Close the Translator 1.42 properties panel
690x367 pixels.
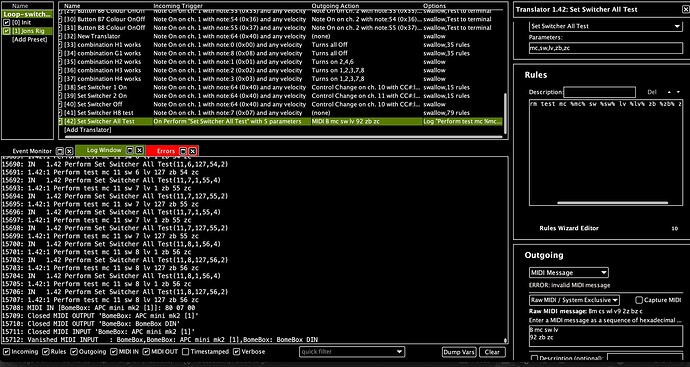click(x=686, y=9)
